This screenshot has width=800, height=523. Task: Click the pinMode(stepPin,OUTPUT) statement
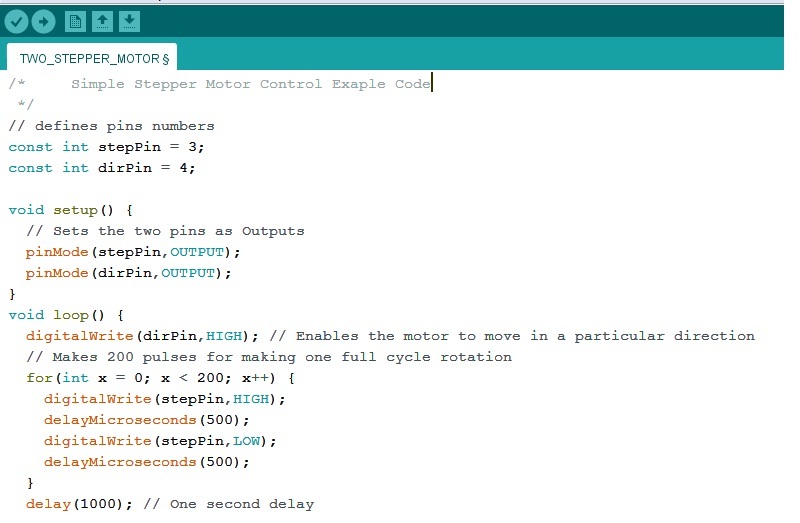pos(133,252)
